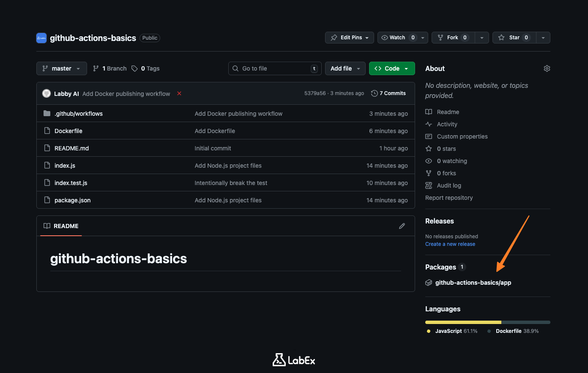Select the README tab
Viewport: 588px width, 373px height.
[x=61, y=226]
